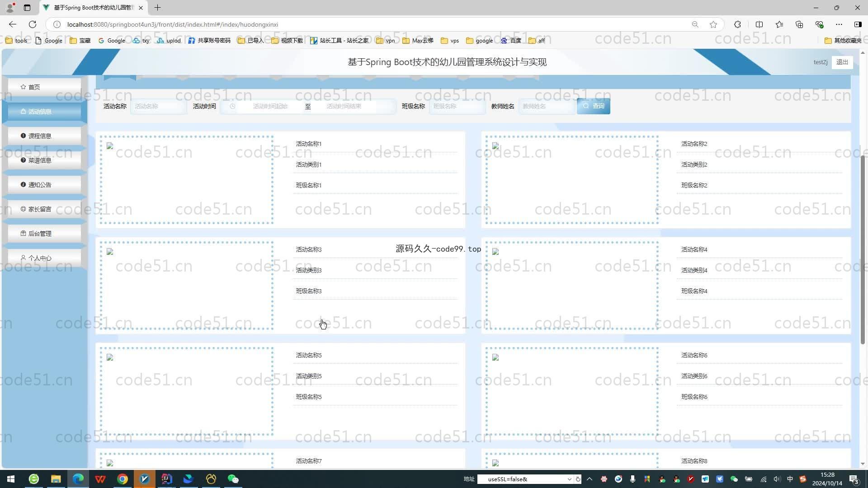Open 后台管理 sidebar item

[44, 233]
